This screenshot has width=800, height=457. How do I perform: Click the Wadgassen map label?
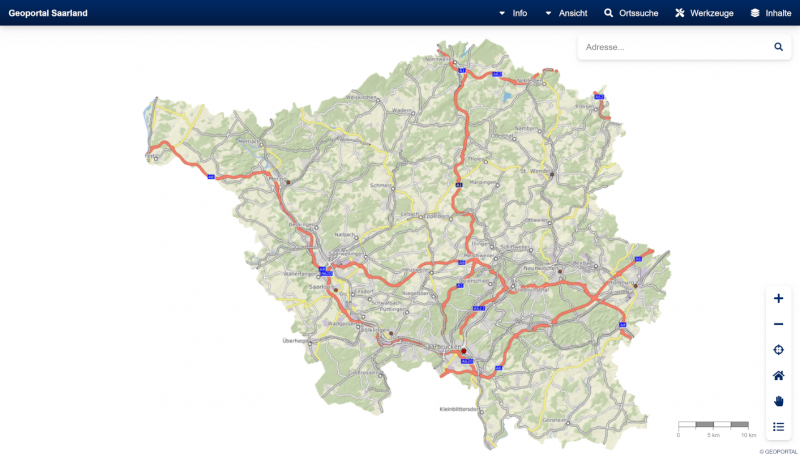click(x=341, y=323)
